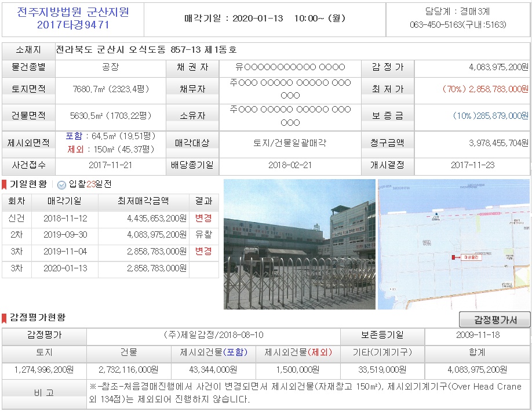Click blue 포함 label in 제시외면적
The height and width of the screenshot is (411, 532).
[74, 136]
